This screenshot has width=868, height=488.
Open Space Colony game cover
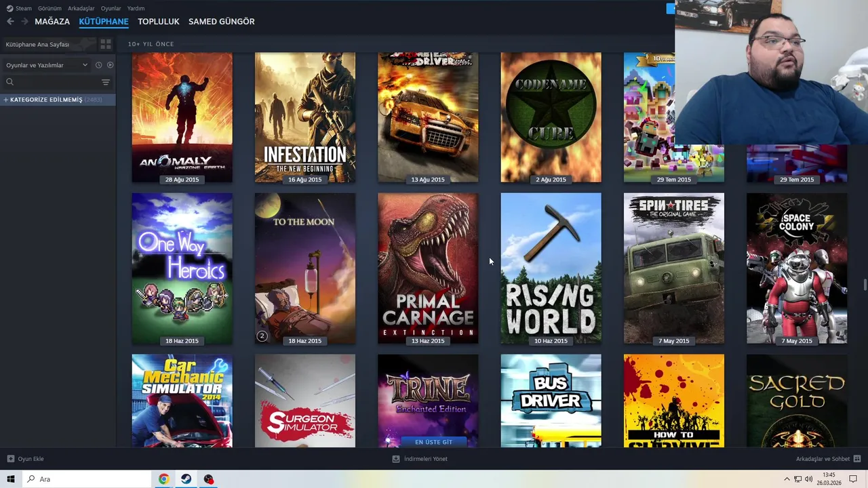pyautogui.click(x=797, y=268)
